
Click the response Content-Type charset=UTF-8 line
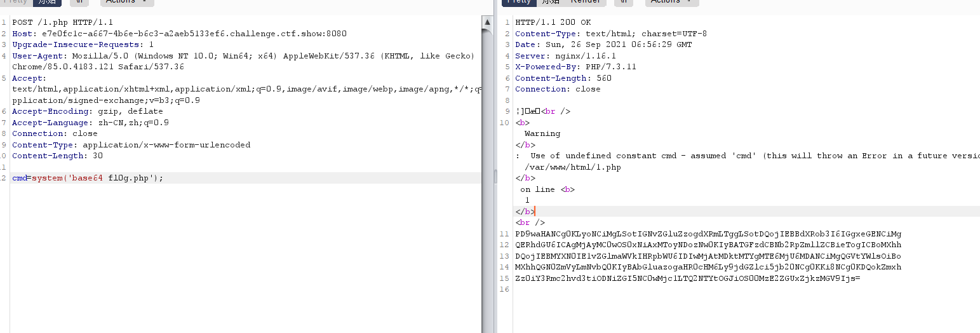point(611,34)
